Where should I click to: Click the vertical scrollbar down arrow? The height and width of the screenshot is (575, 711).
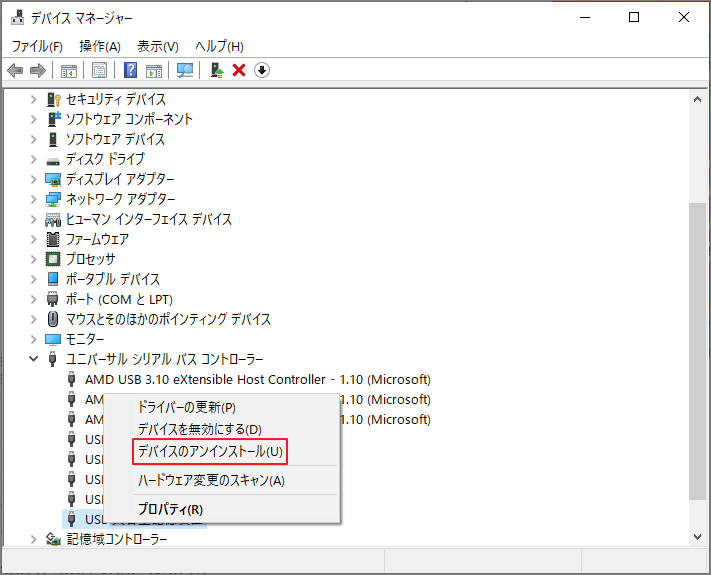[x=697, y=537]
